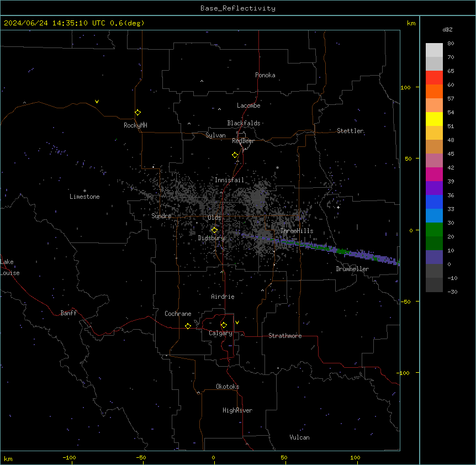Click the Strathmore town label

tap(285, 336)
